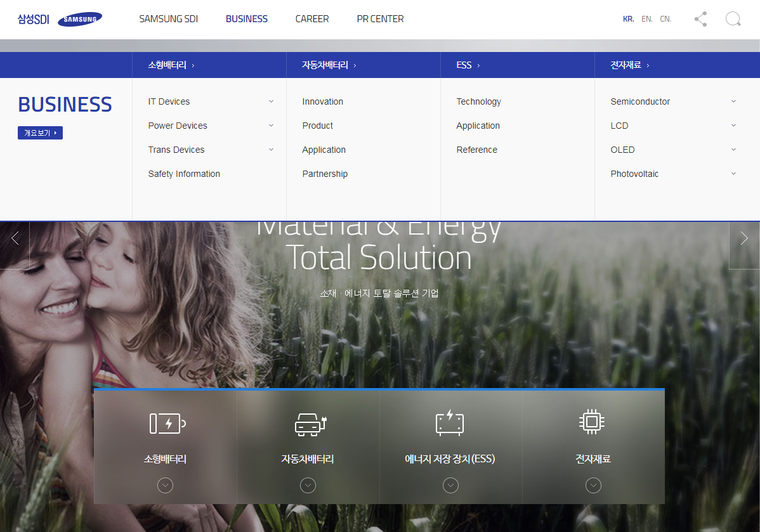Click the energy storage ESS icon
Image resolution: width=760 pixels, height=532 pixels.
(450, 422)
